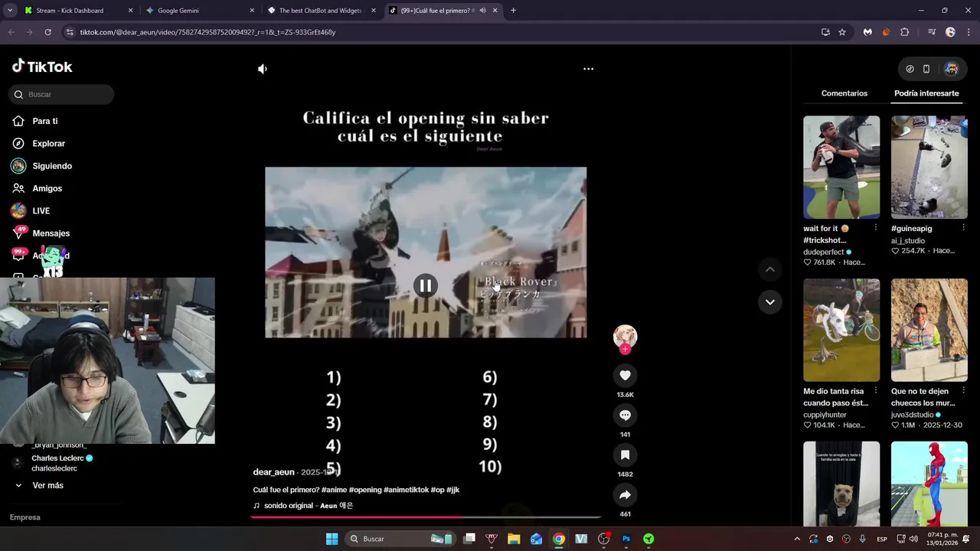This screenshot has height=551, width=980.
Task: Show hidden system tray icons chevron
Action: pos(797,539)
